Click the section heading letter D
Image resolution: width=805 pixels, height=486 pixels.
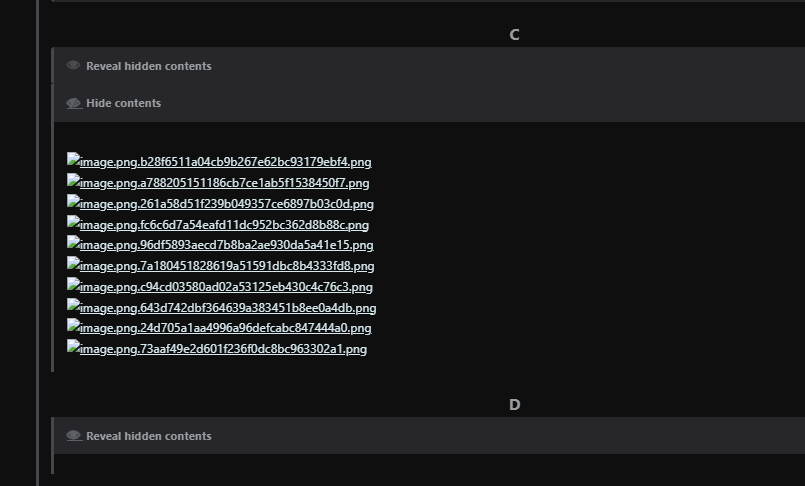point(514,405)
